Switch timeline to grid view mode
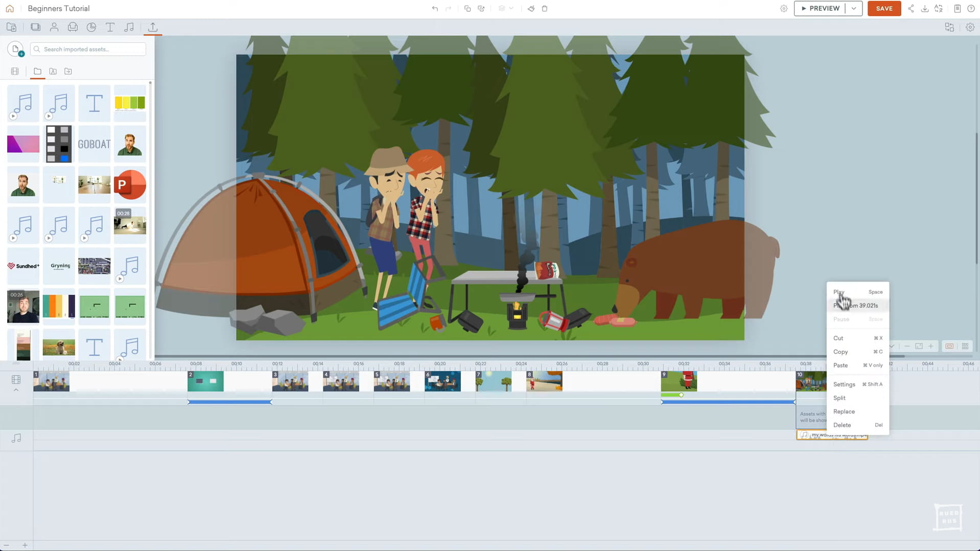Screen dimensions: 980x551 pos(965,346)
